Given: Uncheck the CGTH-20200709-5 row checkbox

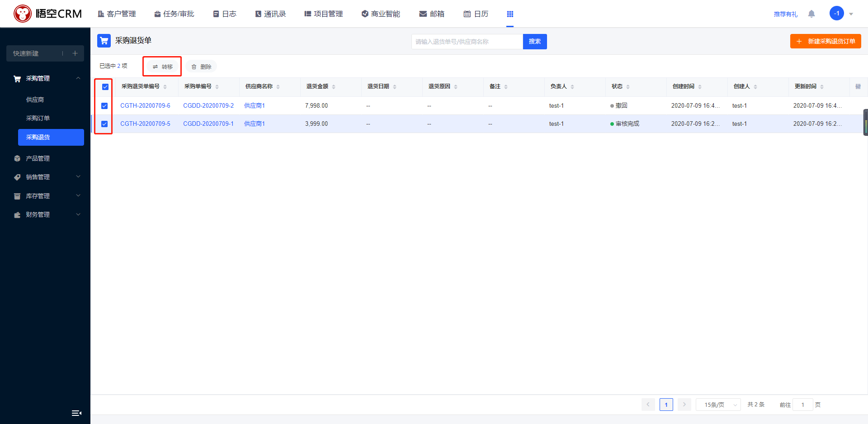Looking at the screenshot, I should 104,124.
